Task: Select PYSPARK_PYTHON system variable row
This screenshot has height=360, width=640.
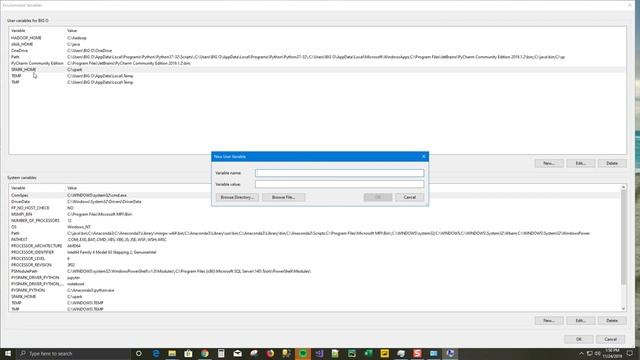Action: point(315,290)
